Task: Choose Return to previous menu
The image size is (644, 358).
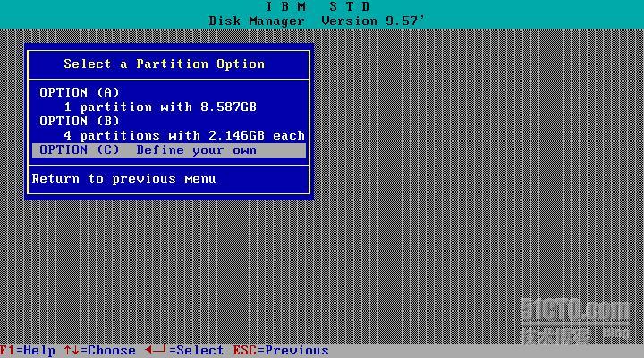Action: (123, 179)
